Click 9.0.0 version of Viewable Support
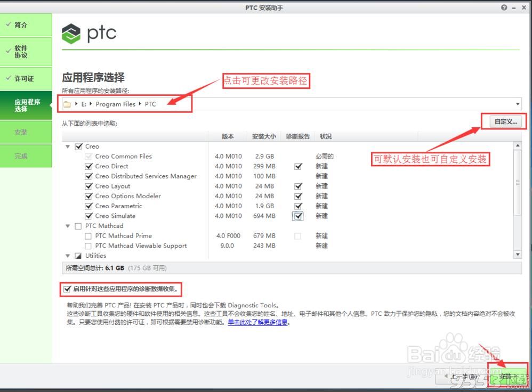 pyautogui.click(x=227, y=246)
